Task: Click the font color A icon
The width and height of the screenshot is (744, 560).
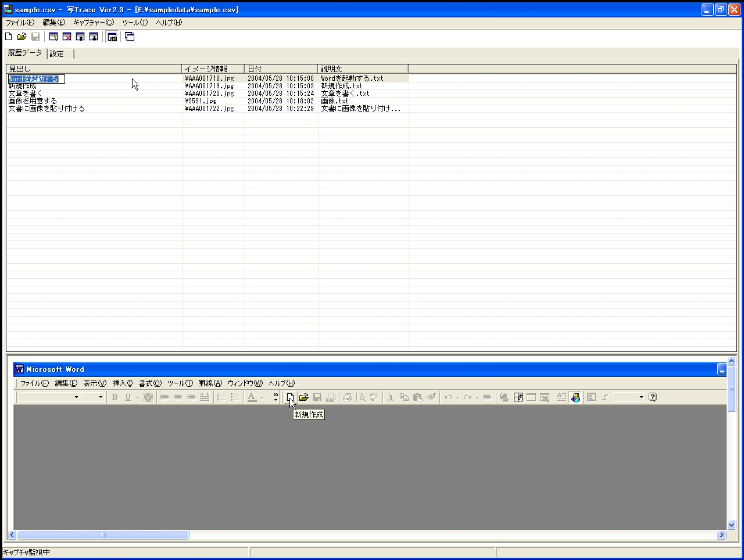Action: tap(252, 397)
